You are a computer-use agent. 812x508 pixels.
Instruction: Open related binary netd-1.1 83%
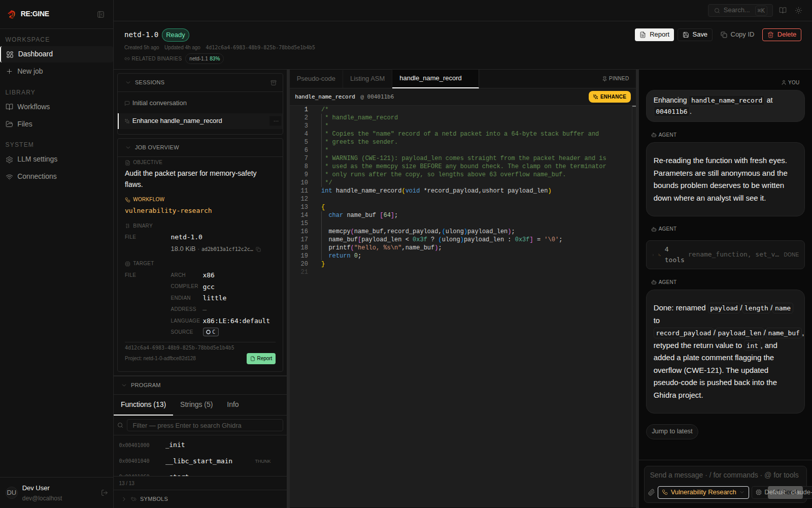205,58
